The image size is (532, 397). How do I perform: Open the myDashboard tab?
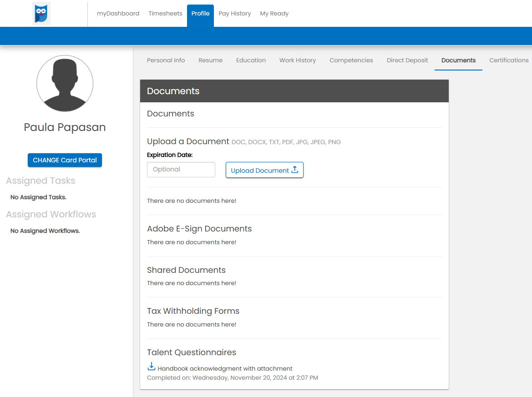(118, 14)
